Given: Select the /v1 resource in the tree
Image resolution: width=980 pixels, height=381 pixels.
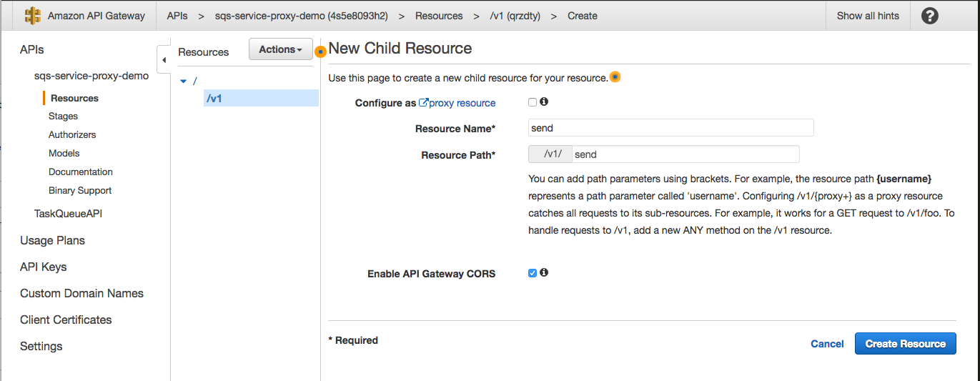Looking at the screenshot, I should tap(214, 99).
